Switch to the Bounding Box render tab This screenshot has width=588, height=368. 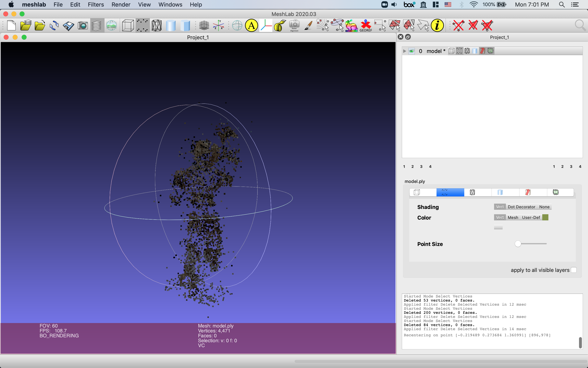[x=423, y=192]
